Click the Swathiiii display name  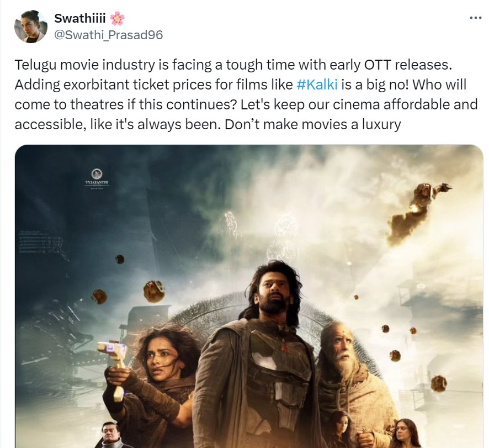click(80, 18)
